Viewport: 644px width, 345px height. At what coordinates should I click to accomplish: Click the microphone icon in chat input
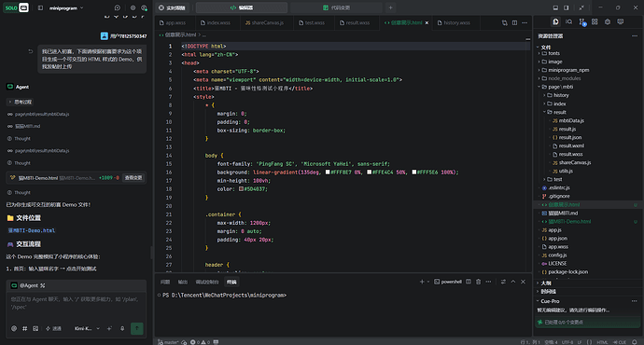pyautogui.click(x=122, y=328)
